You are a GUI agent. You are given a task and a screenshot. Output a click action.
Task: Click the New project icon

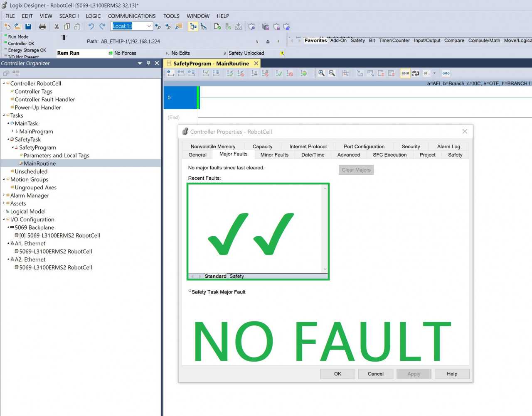click(x=7, y=26)
